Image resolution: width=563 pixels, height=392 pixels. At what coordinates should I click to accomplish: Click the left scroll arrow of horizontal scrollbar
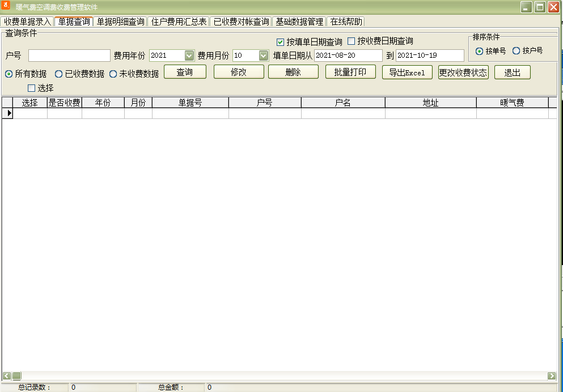coord(7,376)
